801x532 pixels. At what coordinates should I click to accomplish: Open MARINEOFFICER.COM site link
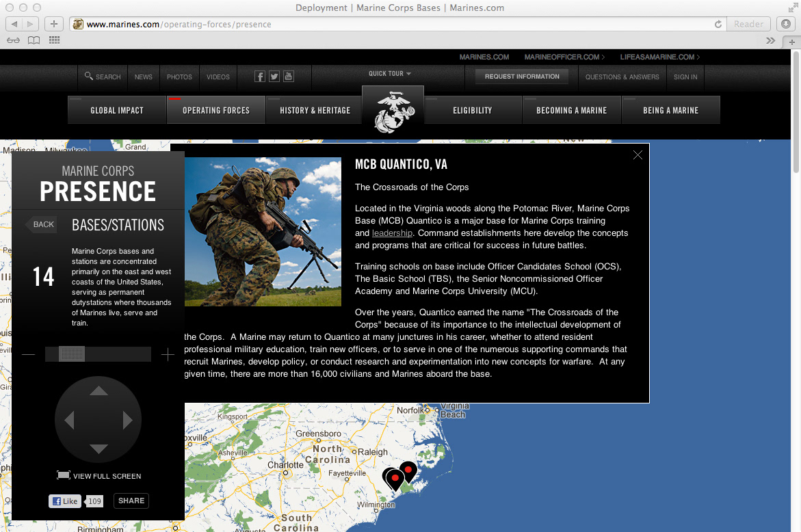point(564,57)
